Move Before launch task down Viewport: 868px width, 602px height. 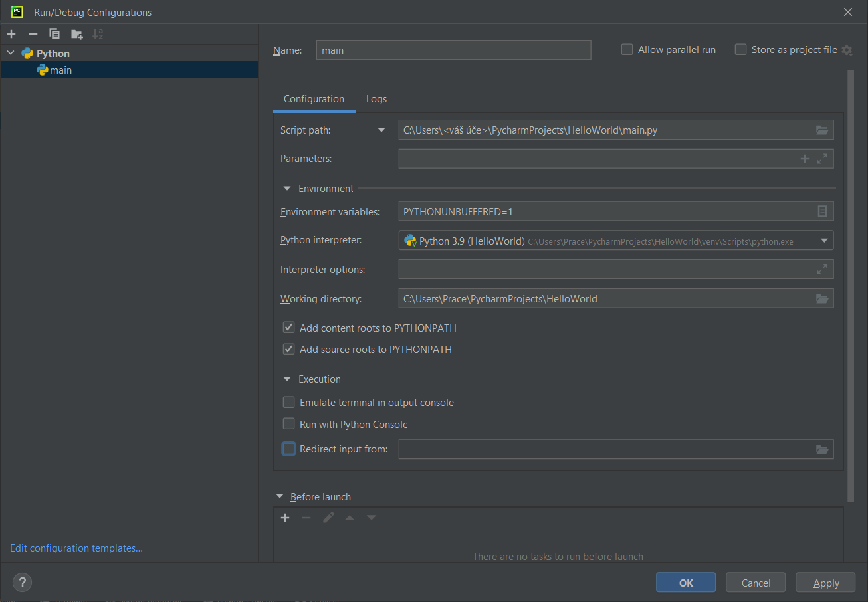pos(372,518)
